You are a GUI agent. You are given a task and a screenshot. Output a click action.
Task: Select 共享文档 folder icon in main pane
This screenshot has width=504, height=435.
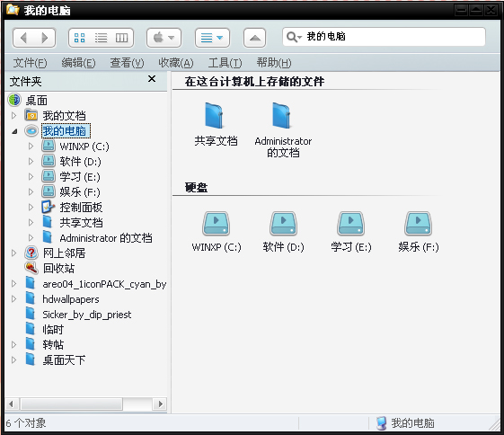(216, 124)
